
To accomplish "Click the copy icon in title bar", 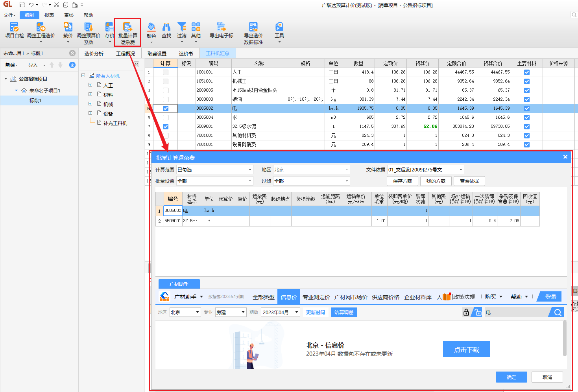I will coord(66,5).
